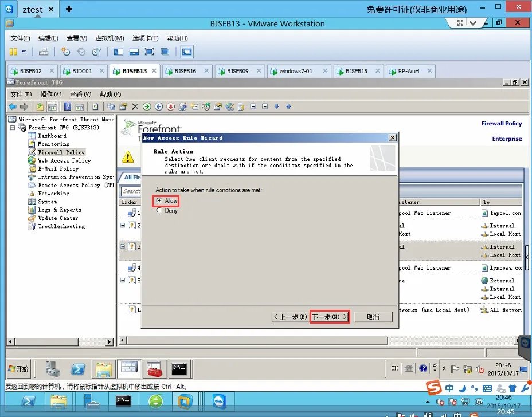Image resolution: width=532 pixels, height=417 pixels.
Task: Add a new tab with plus button
Action: 69,9
